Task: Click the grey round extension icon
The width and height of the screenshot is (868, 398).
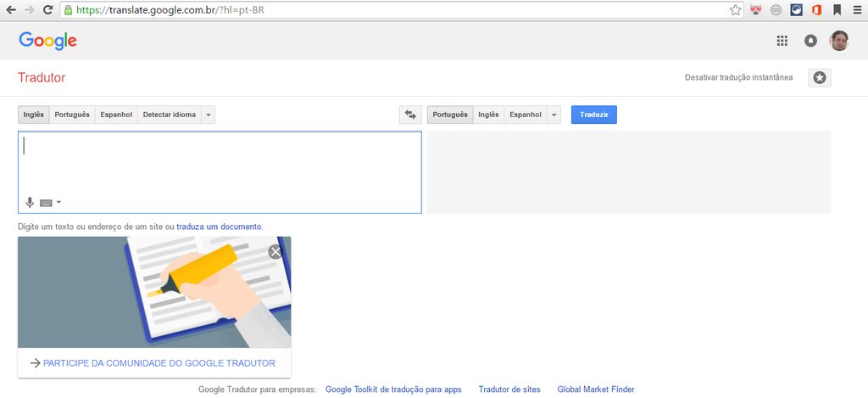Action: (776, 10)
